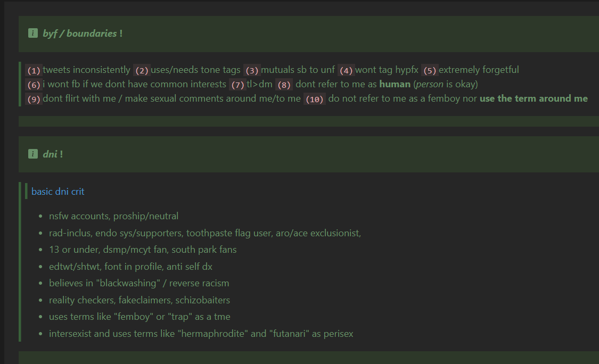This screenshot has height=364, width=599.
Task: Click the (10) number tag
Action: 314,99
